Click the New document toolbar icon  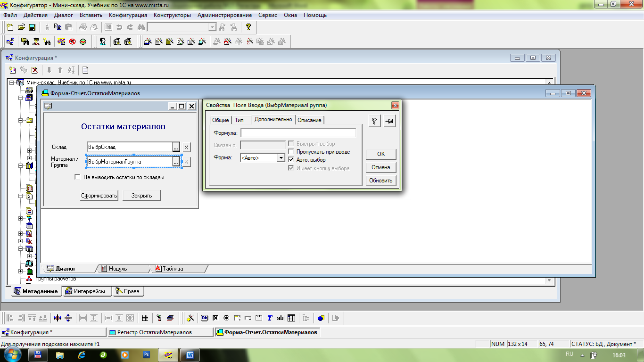click(10, 27)
